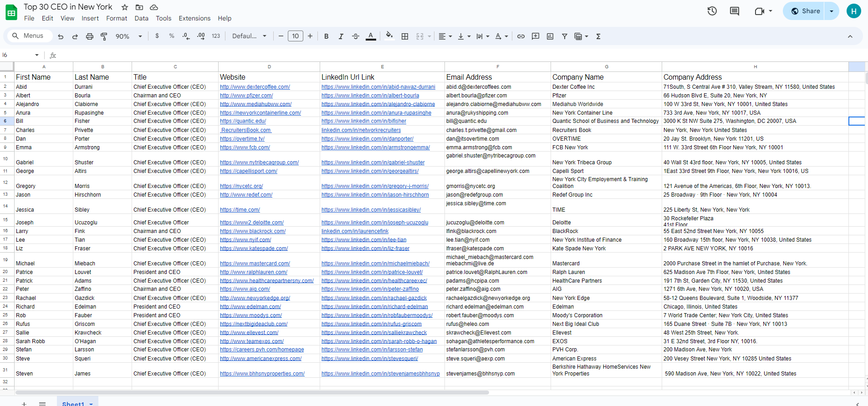The width and height of the screenshot is (868, 406).
Task: Star the document
Action: click(125, 7)
